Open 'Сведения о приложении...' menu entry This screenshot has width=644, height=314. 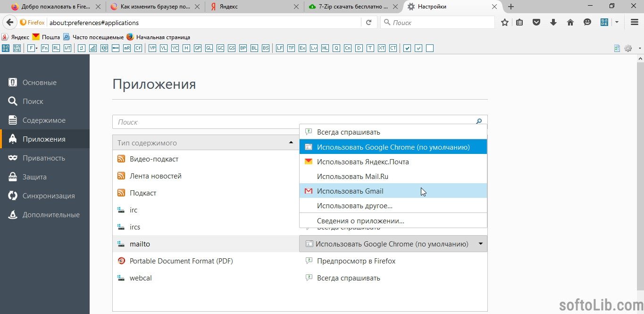[x=393, y=221]
